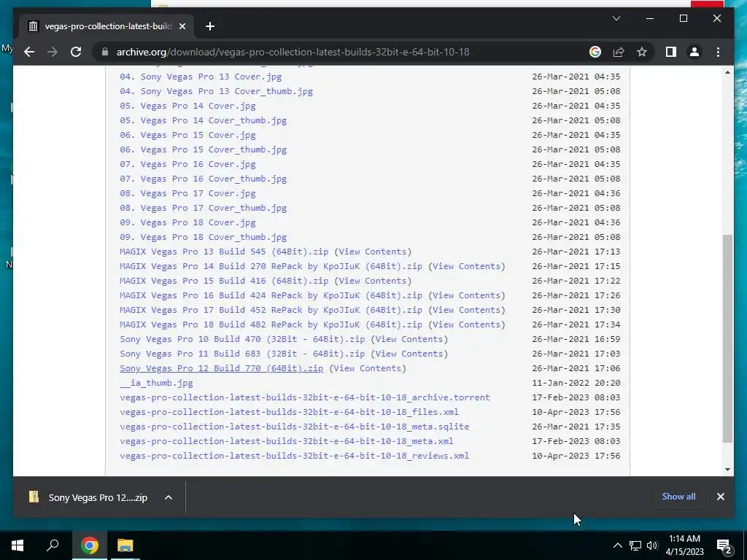Bookmark this tab with the star
Viewport: 747px width, 560px height.
pyautogui.click(x=642, y=52)
